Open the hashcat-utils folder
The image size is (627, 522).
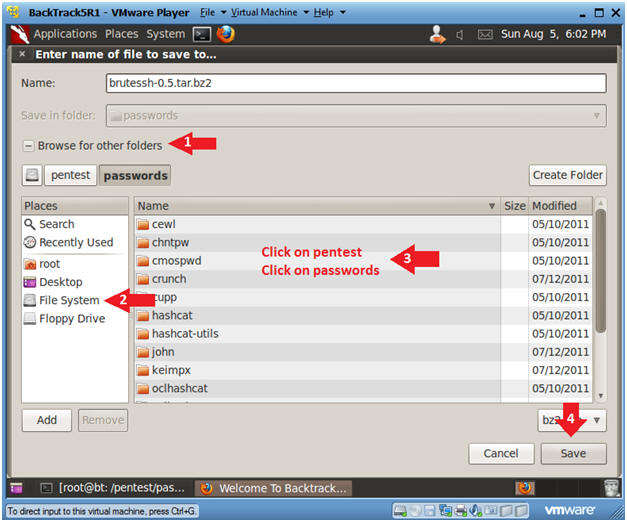[317, 334]
